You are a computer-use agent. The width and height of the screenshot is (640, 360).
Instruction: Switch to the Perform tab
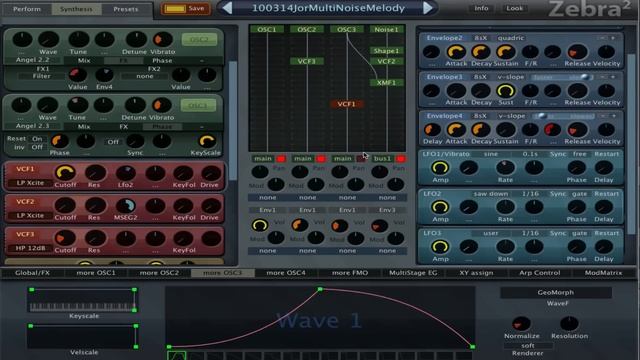pyautogui.click(x=27, y=9)
